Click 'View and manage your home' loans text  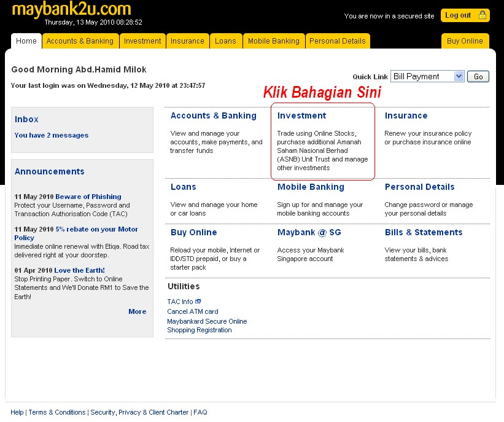click(214, 209)
